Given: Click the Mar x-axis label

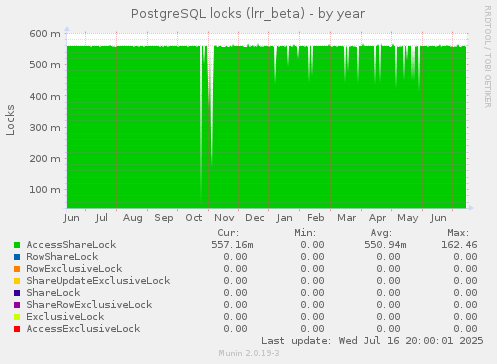Looking at the screenshot, I should click(x=347, y=218).
